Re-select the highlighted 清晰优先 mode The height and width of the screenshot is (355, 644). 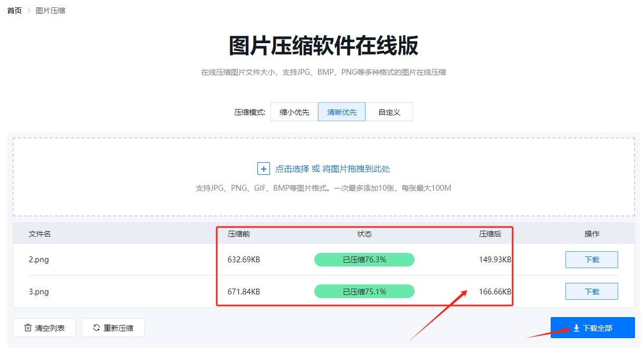pyautogui.click(x=341, y=112)
